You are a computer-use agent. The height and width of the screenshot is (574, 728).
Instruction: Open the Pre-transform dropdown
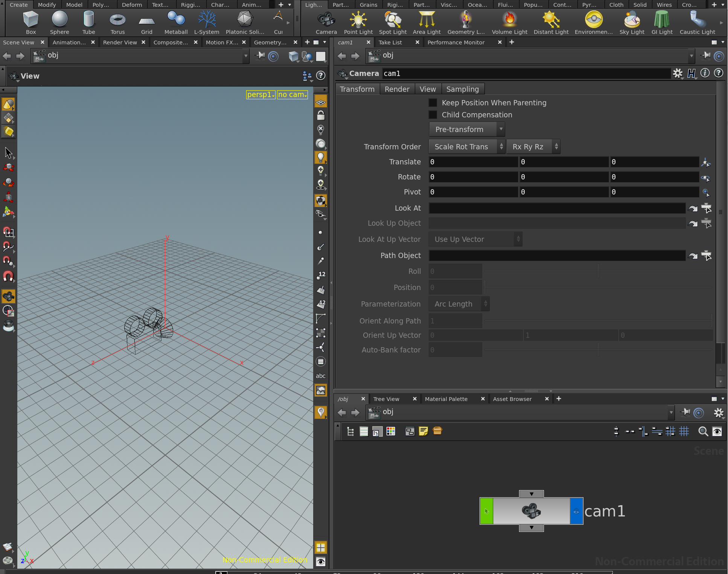466,129
